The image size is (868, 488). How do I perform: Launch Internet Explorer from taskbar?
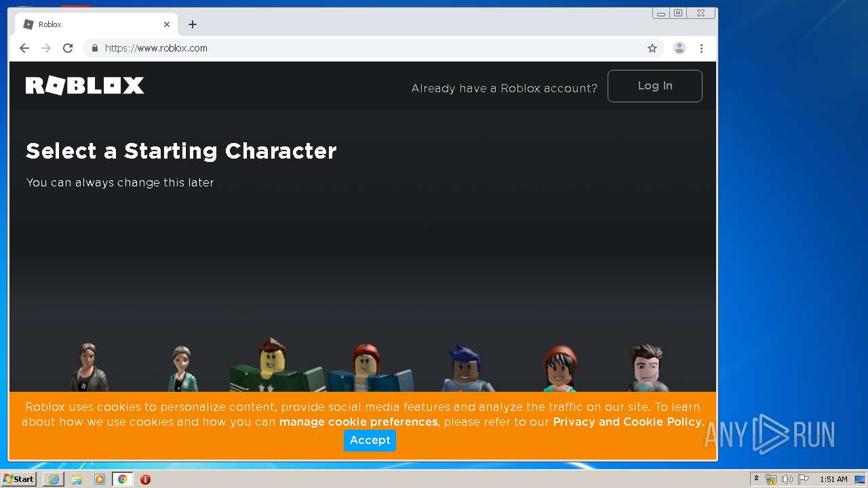tap(54, 479)
